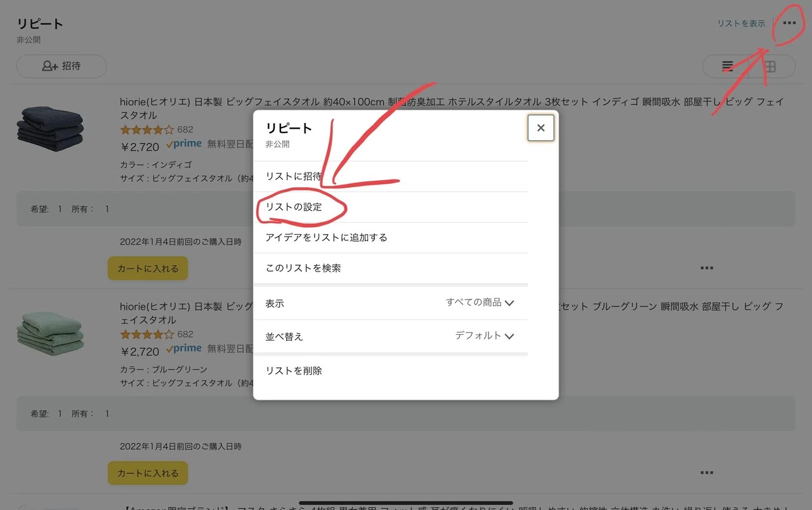Screen dimensions: 812x510
Task: Open the ブルーグリーン towel product title link
Action: click(x=452, y=313)
